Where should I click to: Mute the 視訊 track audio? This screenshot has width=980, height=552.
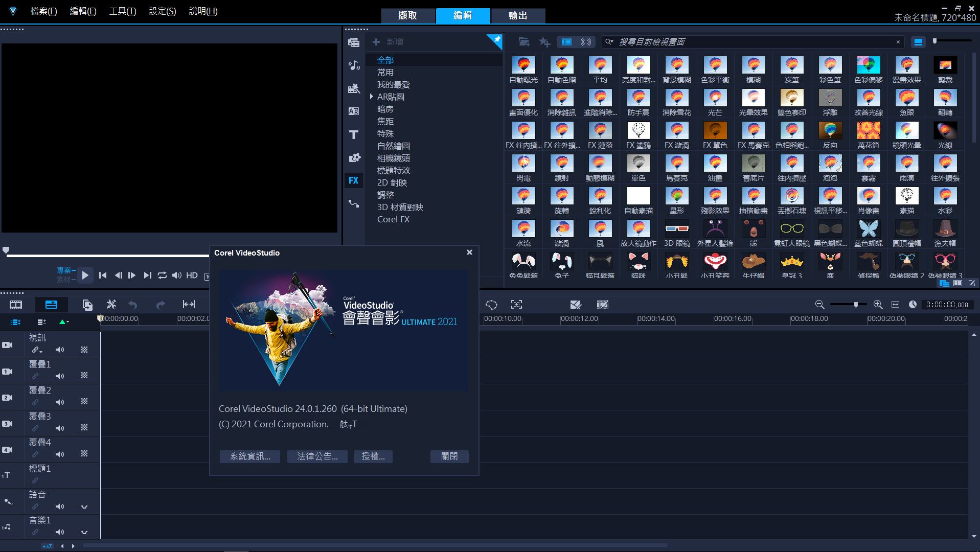point(60,350)
